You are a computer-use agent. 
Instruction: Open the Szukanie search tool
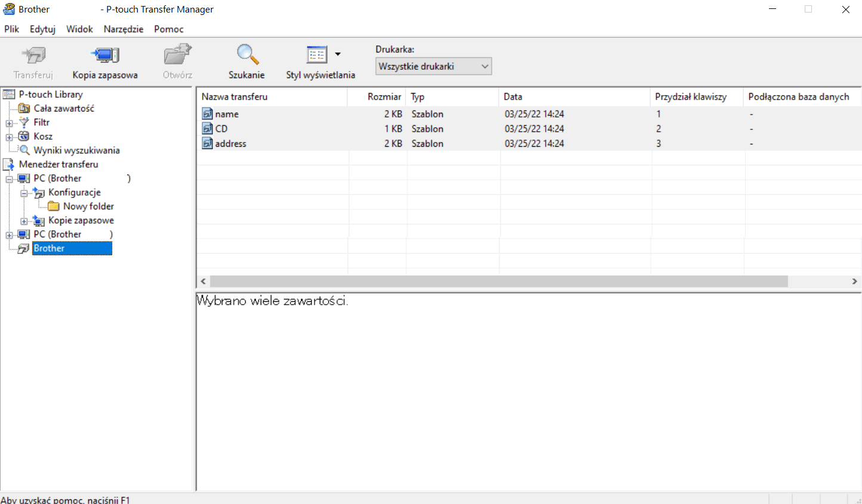point(246,55)
